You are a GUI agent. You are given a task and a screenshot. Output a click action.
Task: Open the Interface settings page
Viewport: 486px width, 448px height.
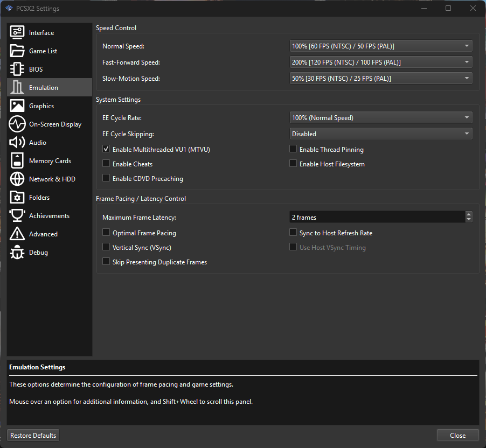point(49,32)
